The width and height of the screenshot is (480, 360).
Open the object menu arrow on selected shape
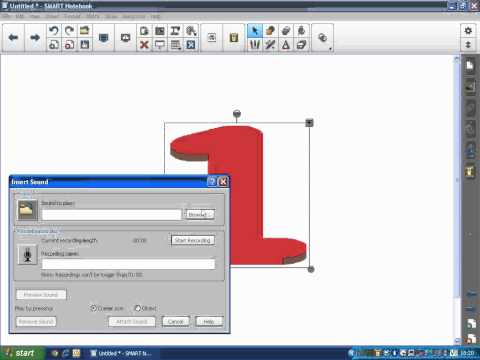click(309, 123)
